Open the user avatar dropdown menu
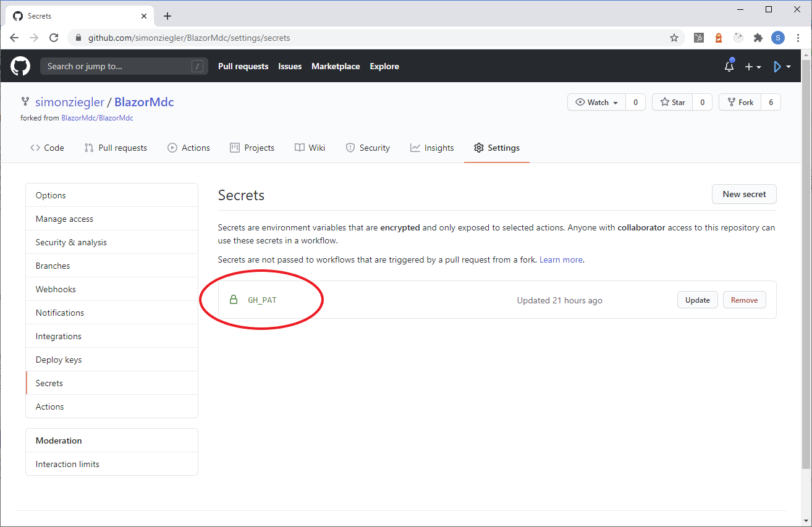812x527 pixels. click(782, 67)
